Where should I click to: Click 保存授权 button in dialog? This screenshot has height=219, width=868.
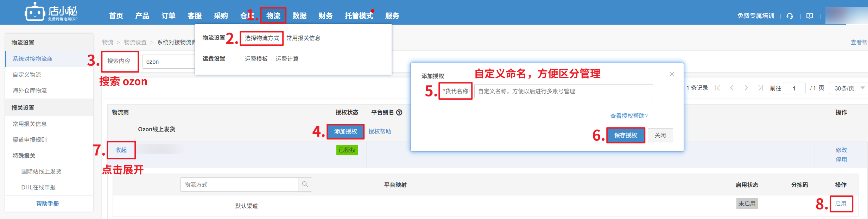tap(626, 135)
